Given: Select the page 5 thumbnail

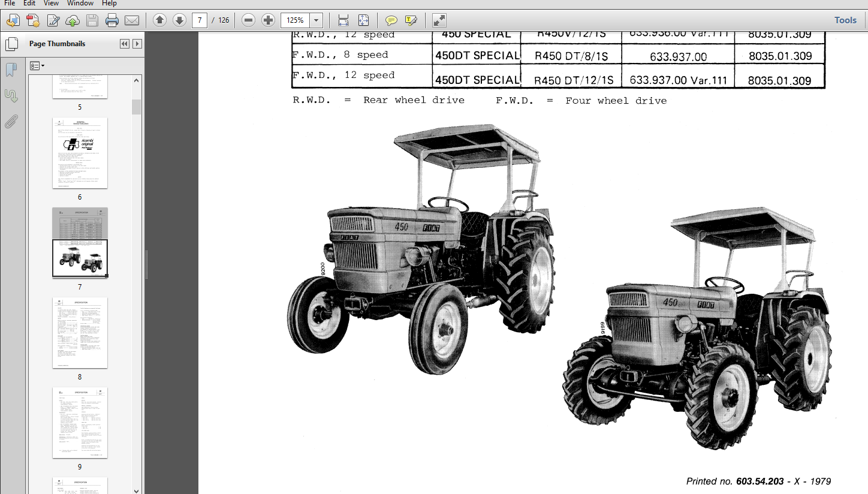Looking at the screenshot, I should point(80,88).
